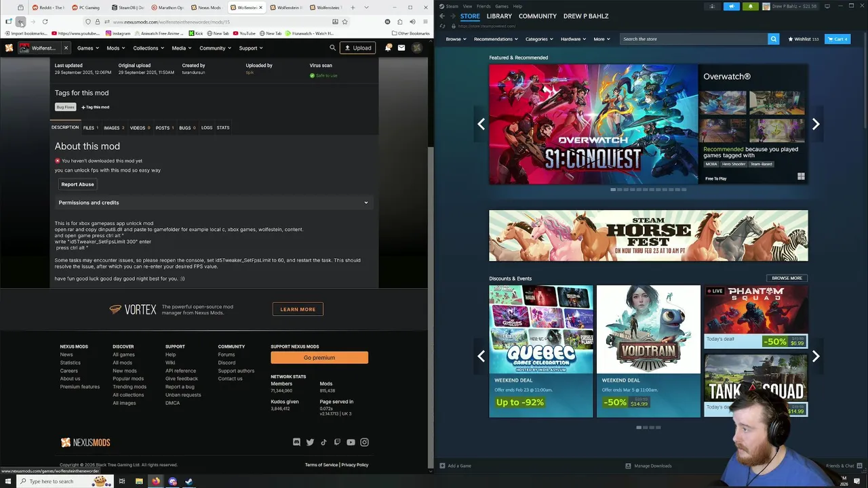Viewport: 868px width, 488px height.
Task: Show previous featured game in Steam carousel
Action: tap(481, 124)
